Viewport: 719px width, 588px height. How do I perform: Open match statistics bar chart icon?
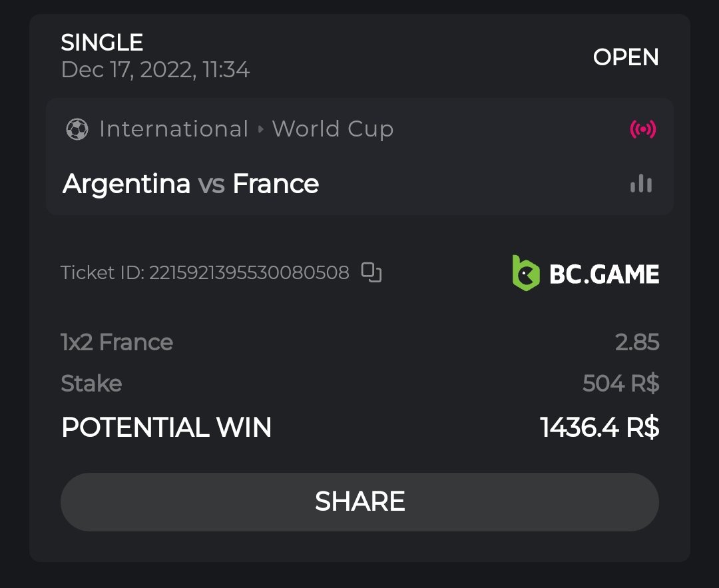641,184
